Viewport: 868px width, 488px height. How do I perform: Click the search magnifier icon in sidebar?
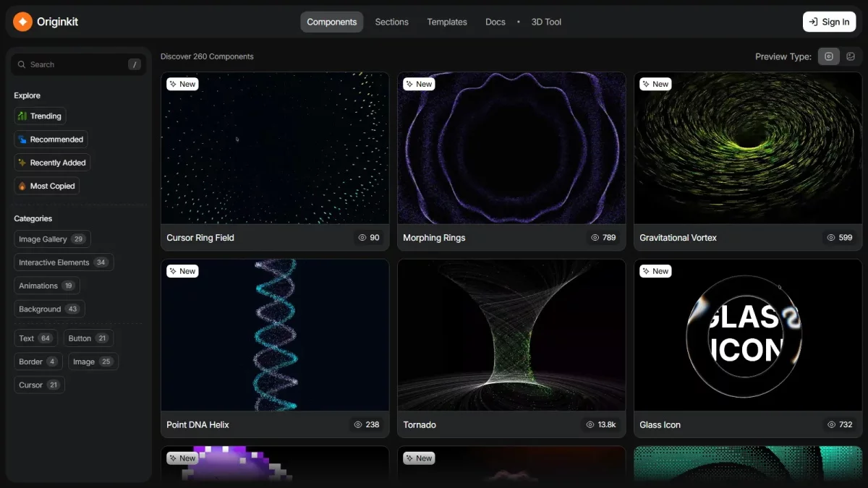22,64
